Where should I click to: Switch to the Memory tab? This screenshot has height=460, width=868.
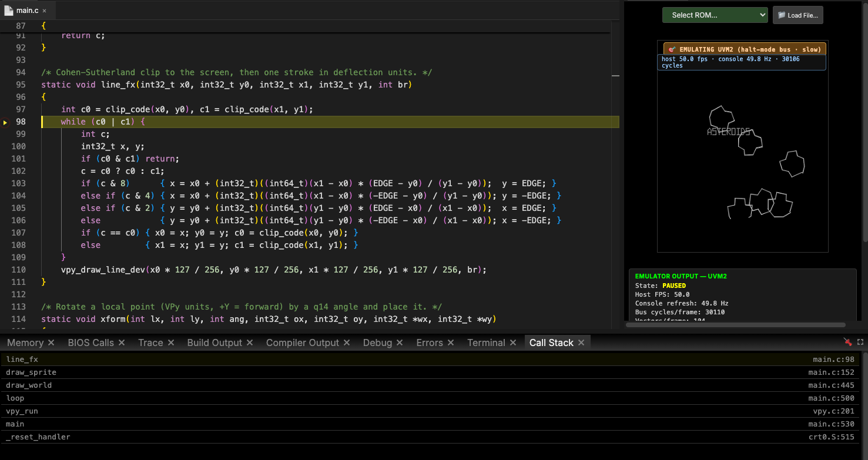coord(25,343)
